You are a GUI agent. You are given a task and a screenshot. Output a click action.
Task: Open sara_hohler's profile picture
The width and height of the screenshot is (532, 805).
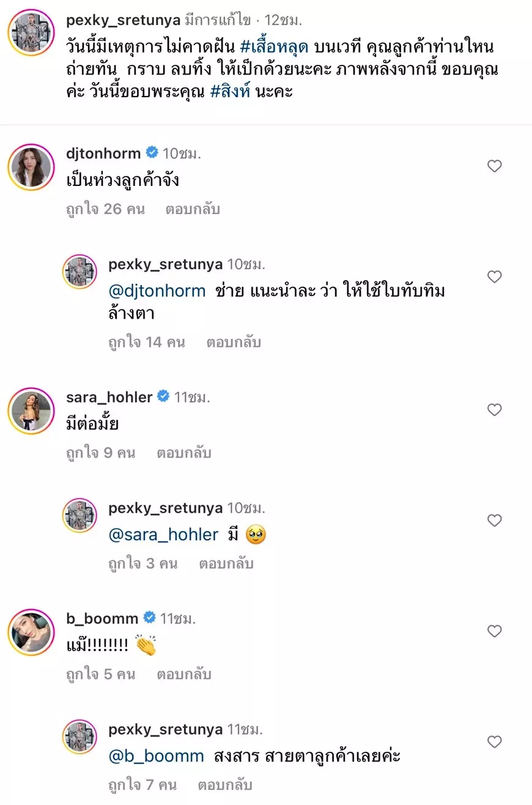(x=31, y=410)
